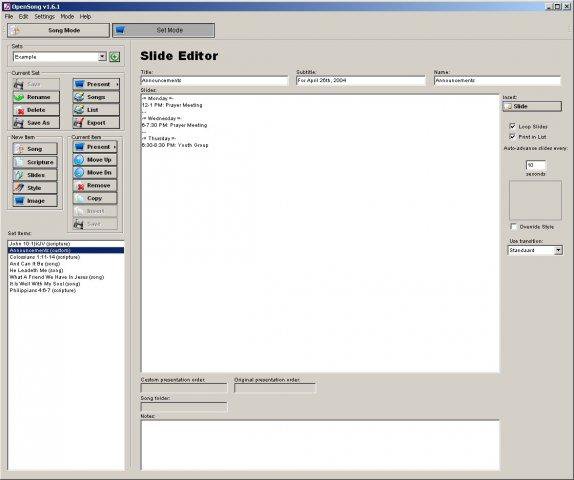The height and width of the screenshot is (480, 574).
Task: Move current item up
Action: pyautogui.click(x=95, y=160)
